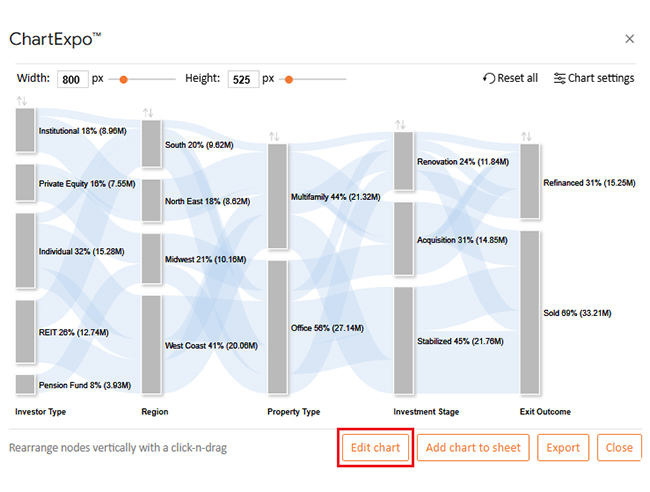Click sort arrows above Investment Stage column
The image size is (650, 492).
pos(400,124)
